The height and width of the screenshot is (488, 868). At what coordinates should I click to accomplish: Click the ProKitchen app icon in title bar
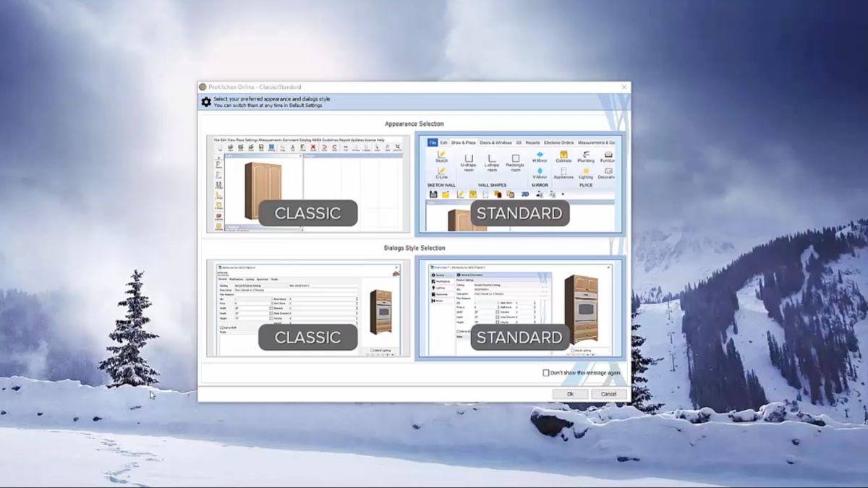click(203, 87)
